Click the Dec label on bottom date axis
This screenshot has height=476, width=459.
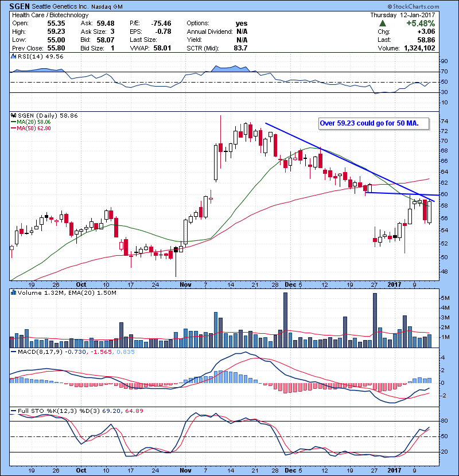pos(290,470)
